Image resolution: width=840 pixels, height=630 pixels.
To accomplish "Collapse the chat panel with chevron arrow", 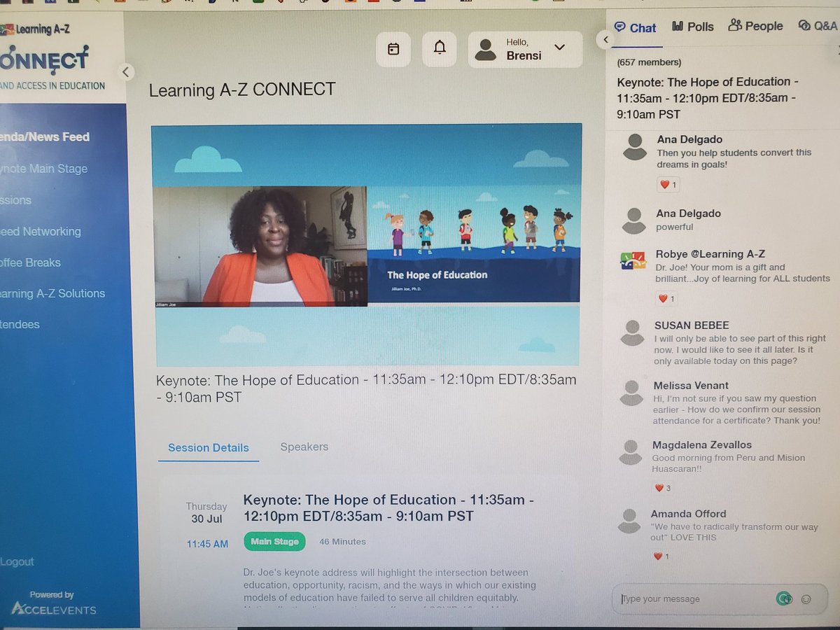I will point(605,40).
